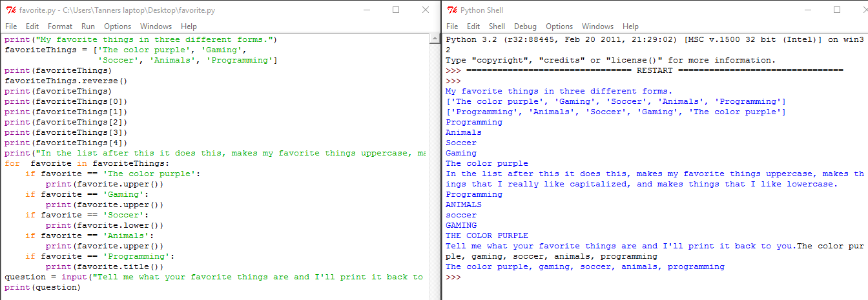Click the print(favorite.lower()) line
This screenshot has width=868, height=300.
(x=105, y=225)
